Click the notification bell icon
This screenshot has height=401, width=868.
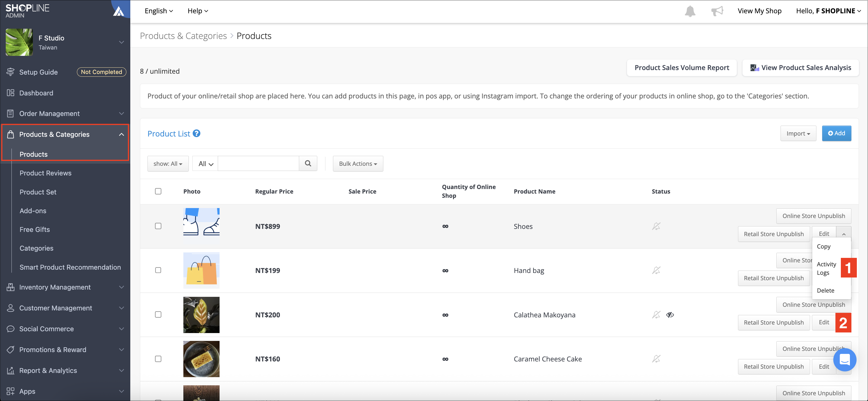click(690, 11)
